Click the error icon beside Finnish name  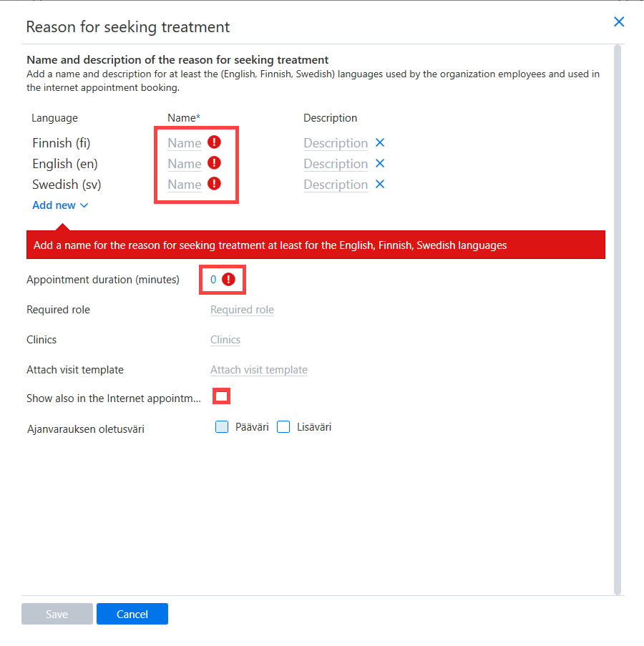pos(214,142)
